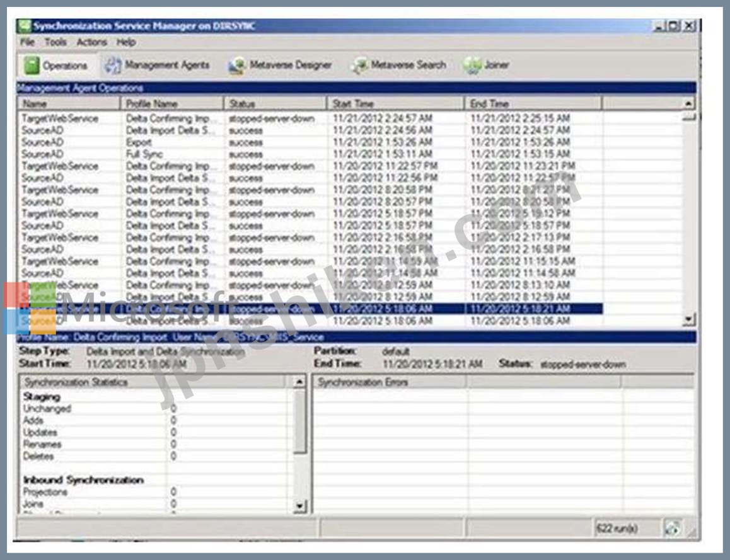Screen dimensions: 730x560
Task: Click the Staging section heading
Action: [42, 397]
